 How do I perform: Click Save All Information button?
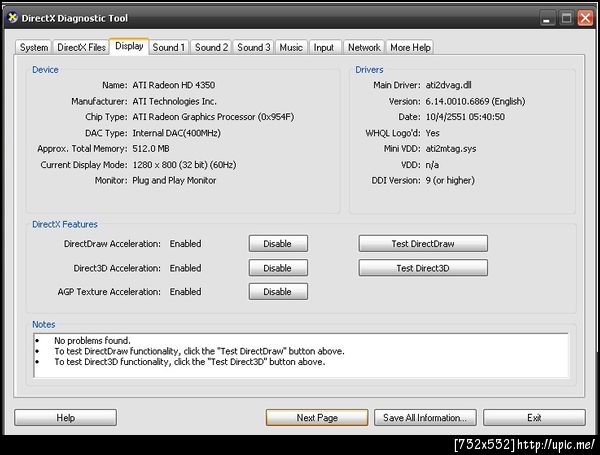pos(425,417)
